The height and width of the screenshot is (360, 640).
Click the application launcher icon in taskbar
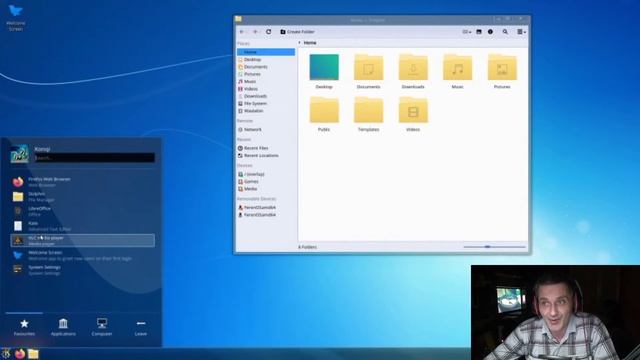pos(6,353)
